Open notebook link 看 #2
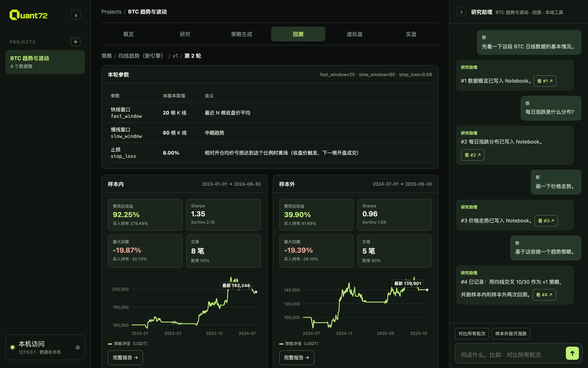 pos(472,155)
